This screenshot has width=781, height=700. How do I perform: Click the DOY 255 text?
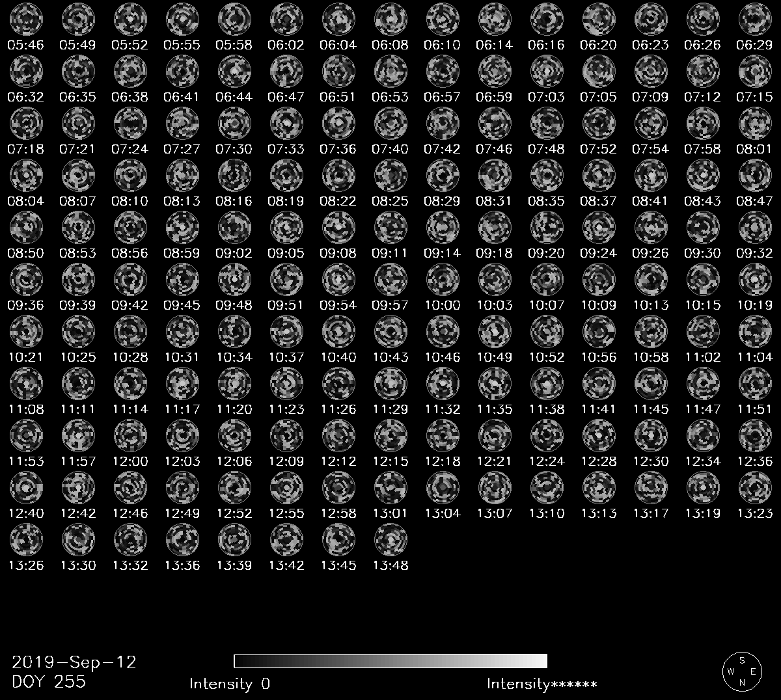(49, 682)
